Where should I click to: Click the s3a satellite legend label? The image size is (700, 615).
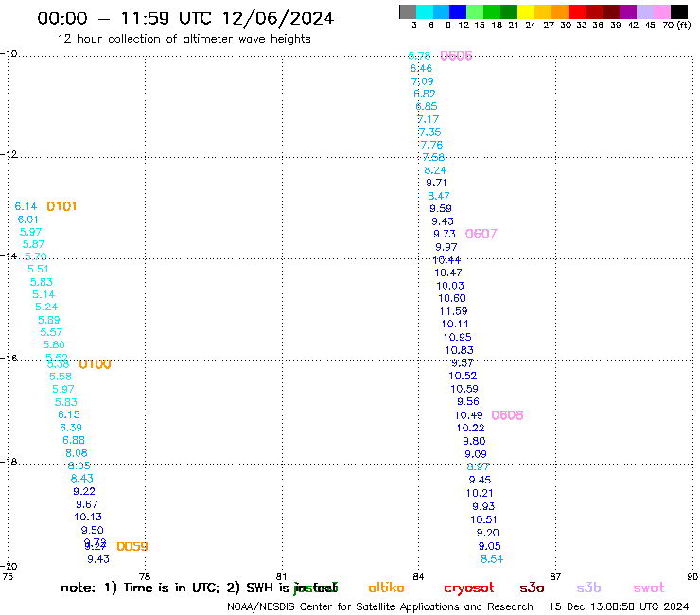(532, 588)
